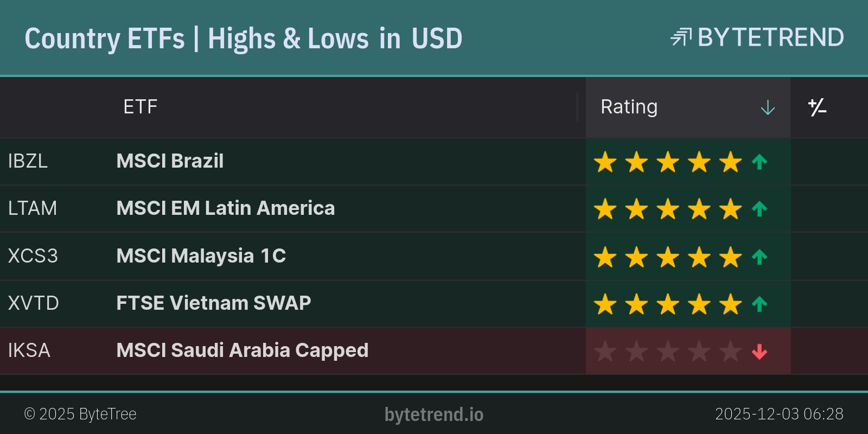Click the BYTETREND brand name
This screenshot has height=434, width=868.
[x=770, y=37]
